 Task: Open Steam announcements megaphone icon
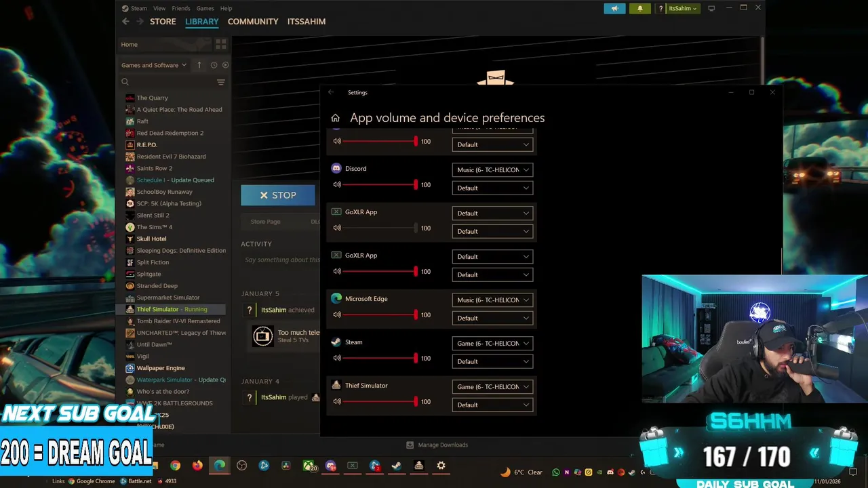615,9
